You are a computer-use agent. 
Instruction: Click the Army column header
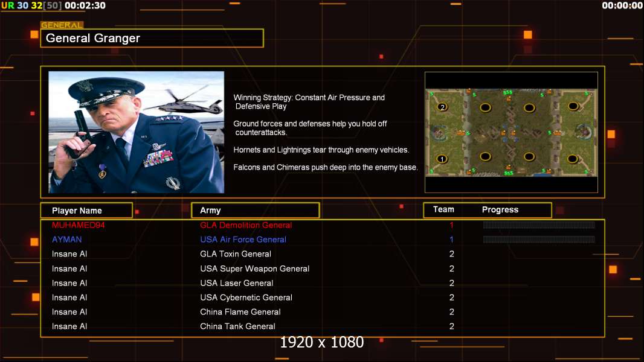[x=256, y=211]
